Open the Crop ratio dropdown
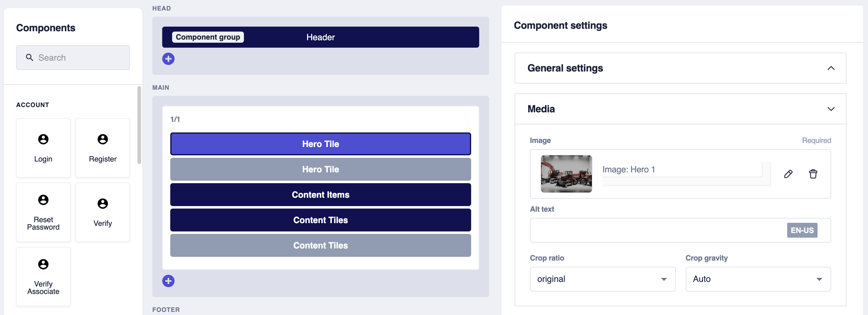This screenshot has height=315, width=868. point(602,279)
